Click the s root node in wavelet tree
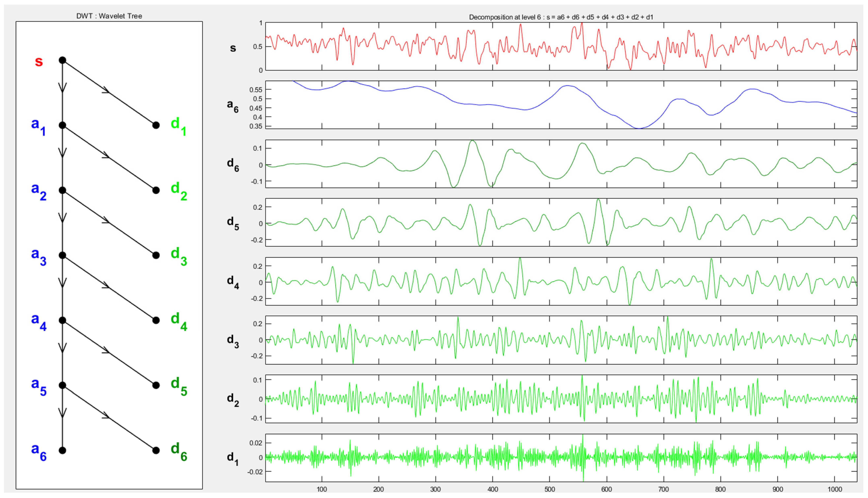 pyautogui.click(x=62, y=60)
